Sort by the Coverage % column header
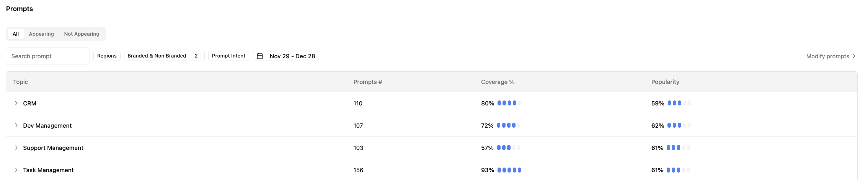 coord(498,82)
